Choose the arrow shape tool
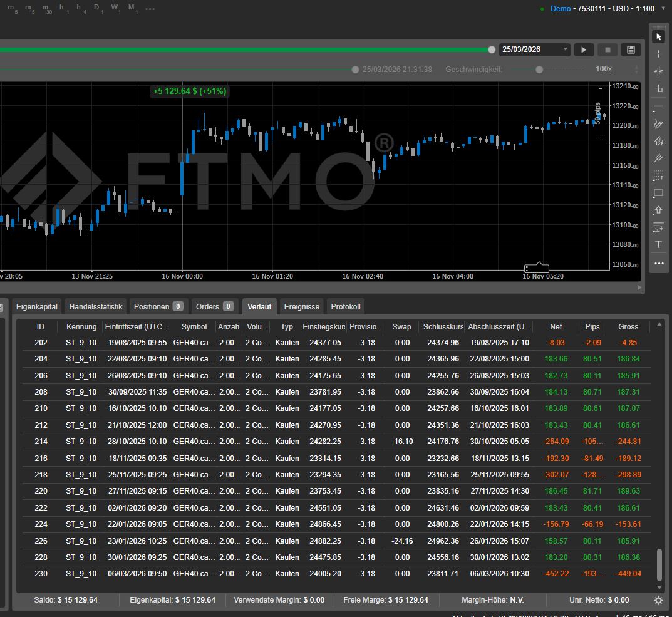Screen dimensions: 672x617 (x=658, y=210)
